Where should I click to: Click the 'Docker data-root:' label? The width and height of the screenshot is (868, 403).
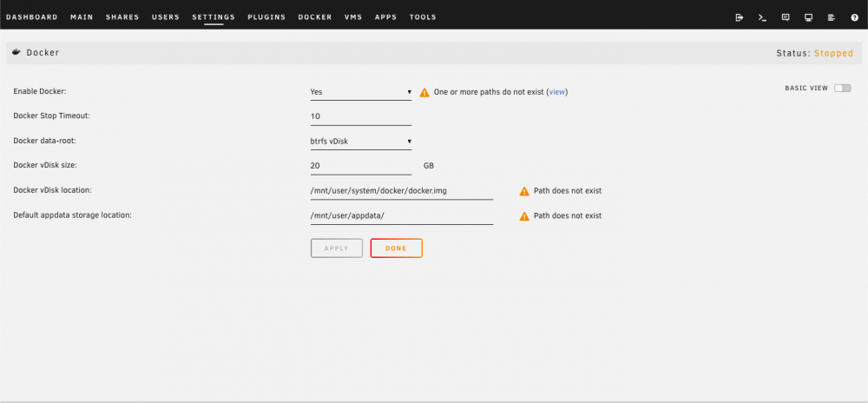[x=44, y=141]
